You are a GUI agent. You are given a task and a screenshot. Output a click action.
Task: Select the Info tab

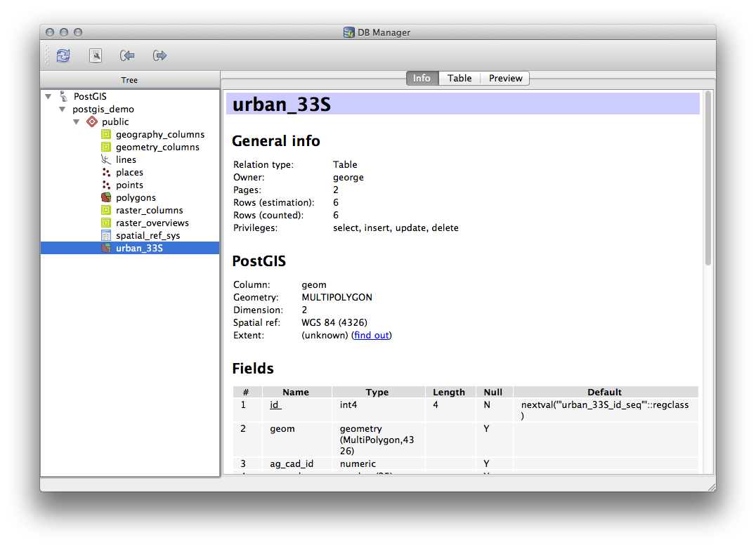[x=422, y=78]
